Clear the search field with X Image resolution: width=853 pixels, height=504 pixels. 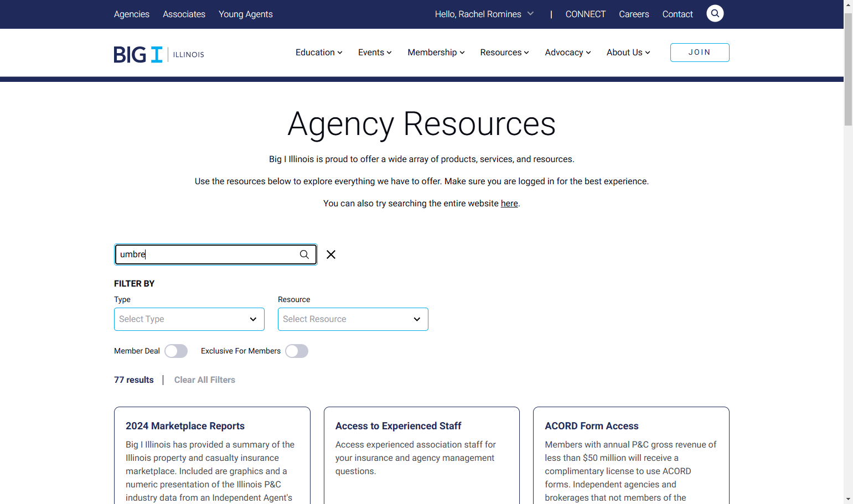pos(331,254)
